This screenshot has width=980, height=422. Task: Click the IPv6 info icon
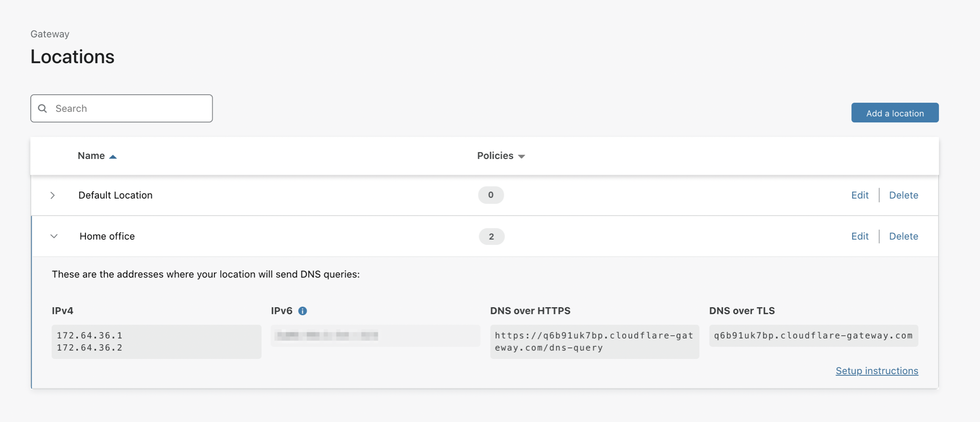tap(302, 311)
